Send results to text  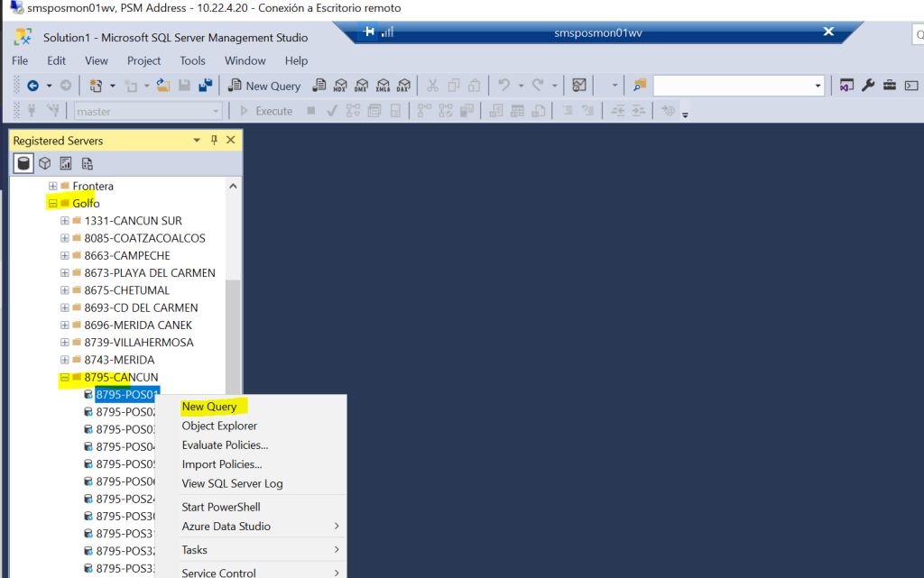(496, 111)
